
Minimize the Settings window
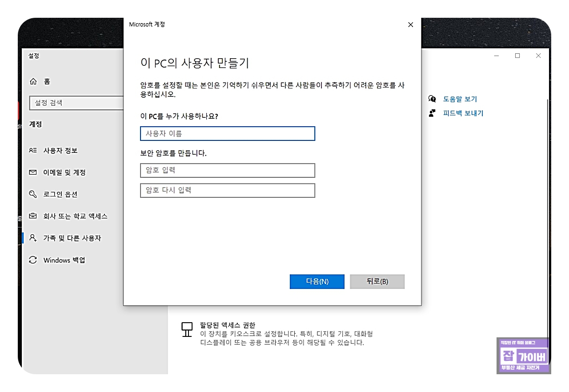point(497,56)
